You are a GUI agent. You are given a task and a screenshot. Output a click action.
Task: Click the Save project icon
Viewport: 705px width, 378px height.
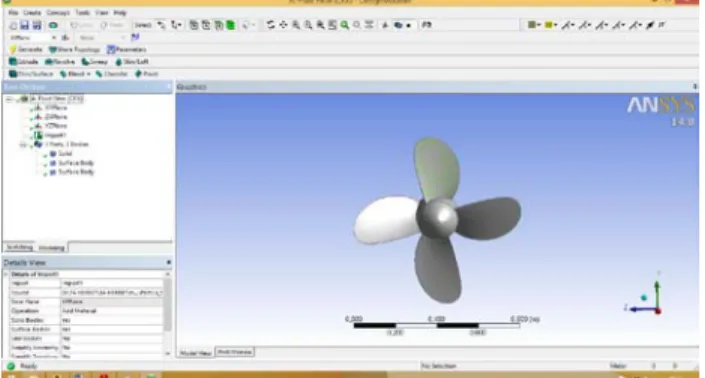25,25
